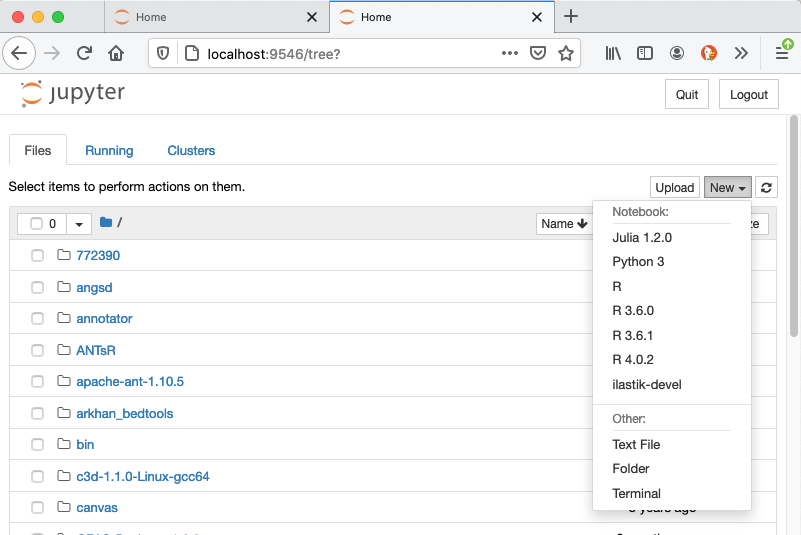Create an R 3.6.1 notebook
This screenshot has width=801, height=535.
pos(671,335)
